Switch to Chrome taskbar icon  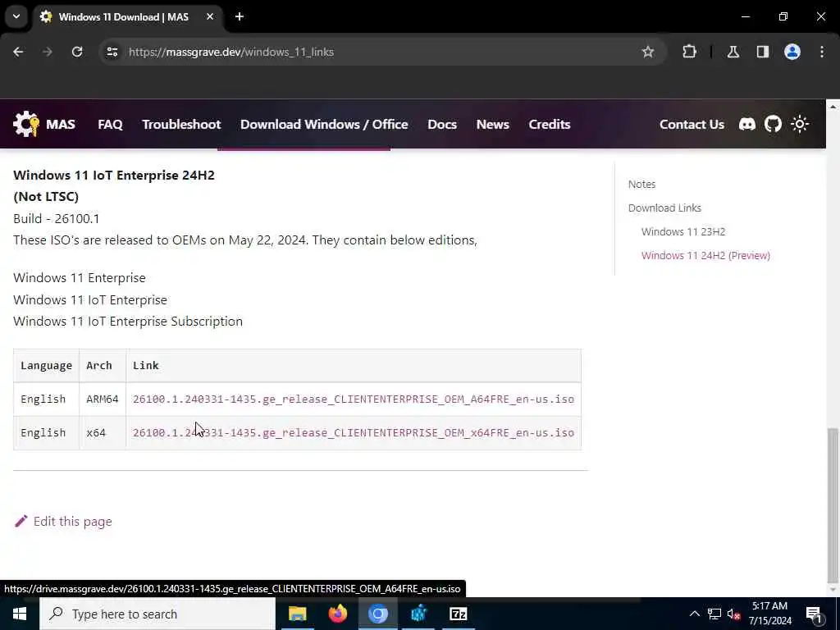click(377, 614)
